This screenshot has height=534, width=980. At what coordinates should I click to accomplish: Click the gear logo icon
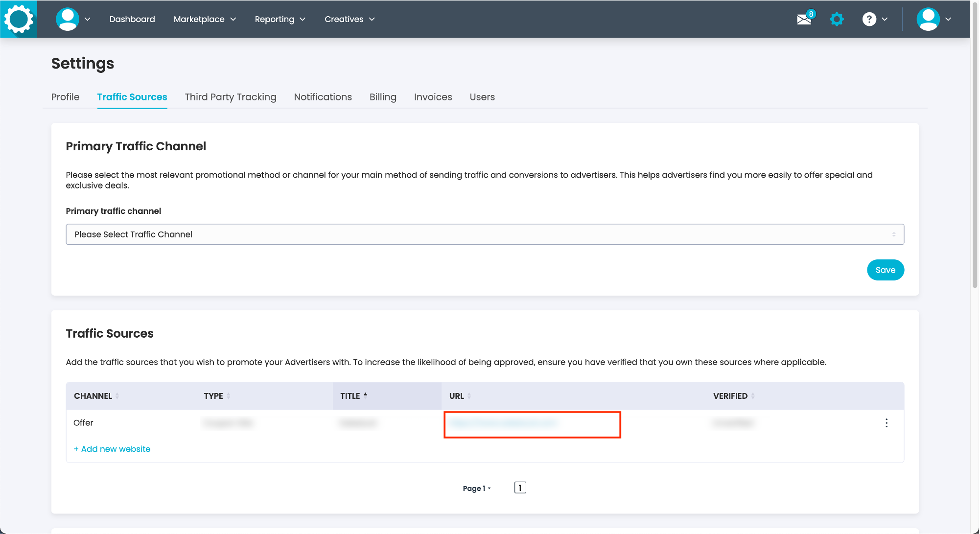pyautogui.click(x=19, y=19)
